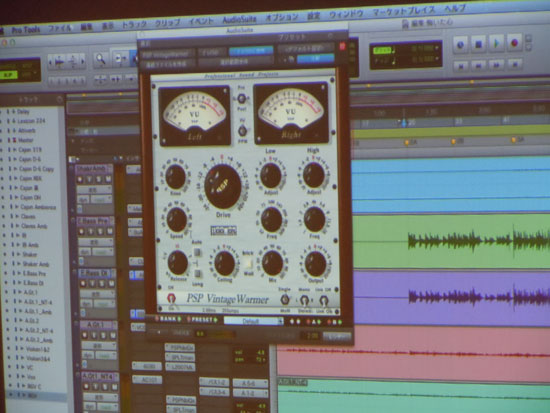
Task: Click the PRESET selector in plugin footer
Action: [x=202, y=320]
